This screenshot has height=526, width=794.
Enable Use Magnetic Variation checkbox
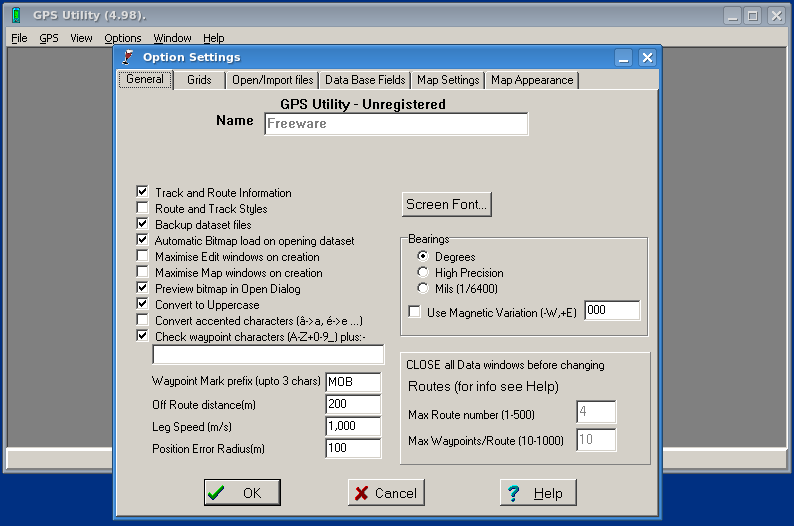click(x=415, y=312)
